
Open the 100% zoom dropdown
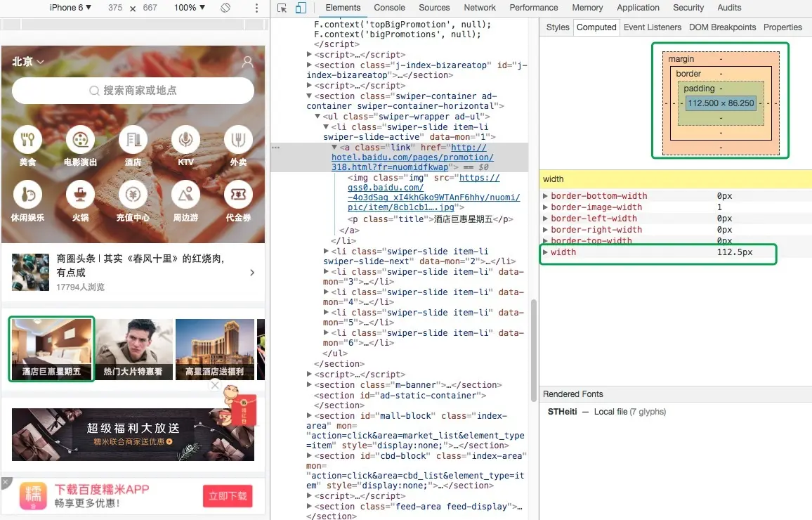pyautogui.click(x=190, y=7)
